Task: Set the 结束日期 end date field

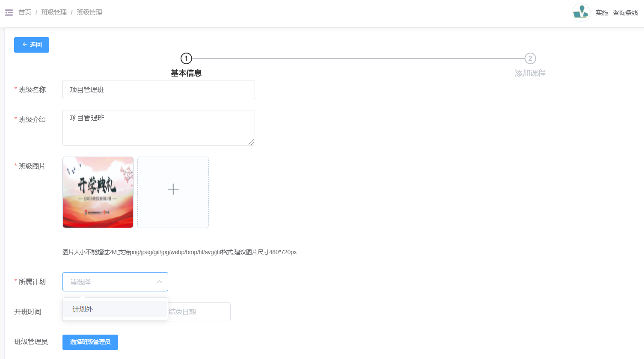Action: click(183, 312)
